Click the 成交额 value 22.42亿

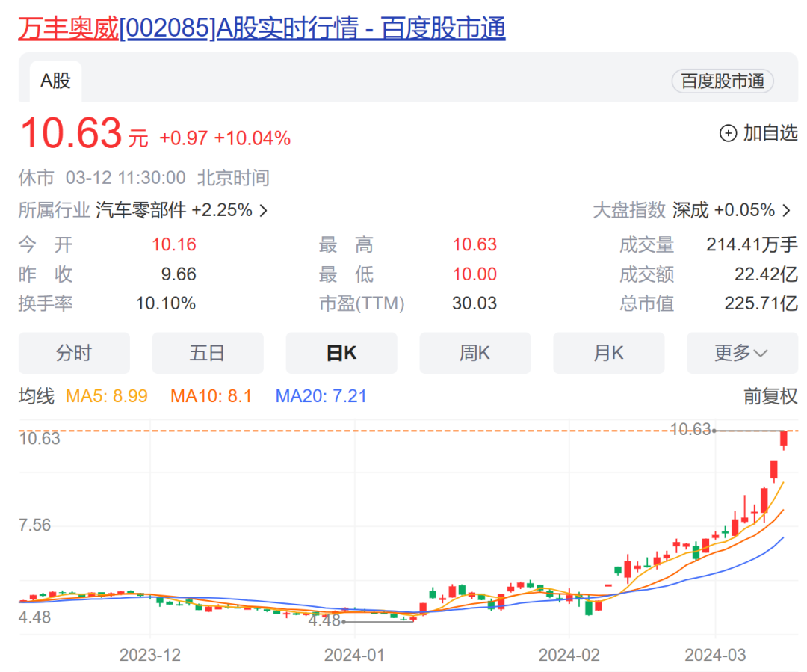click(x=766, y=274)
